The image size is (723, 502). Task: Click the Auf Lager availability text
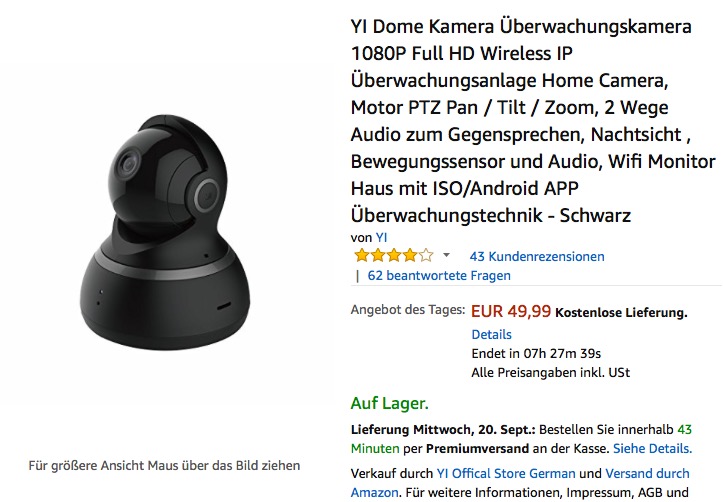390,403
